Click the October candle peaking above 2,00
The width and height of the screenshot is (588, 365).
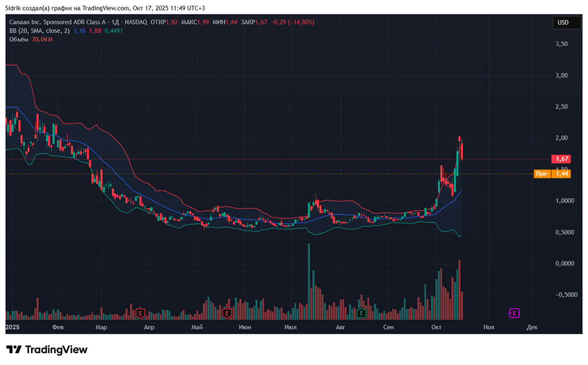tap(459, 138)
